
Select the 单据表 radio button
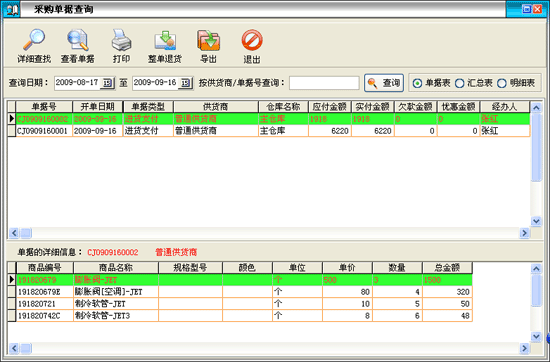(417, 83)
